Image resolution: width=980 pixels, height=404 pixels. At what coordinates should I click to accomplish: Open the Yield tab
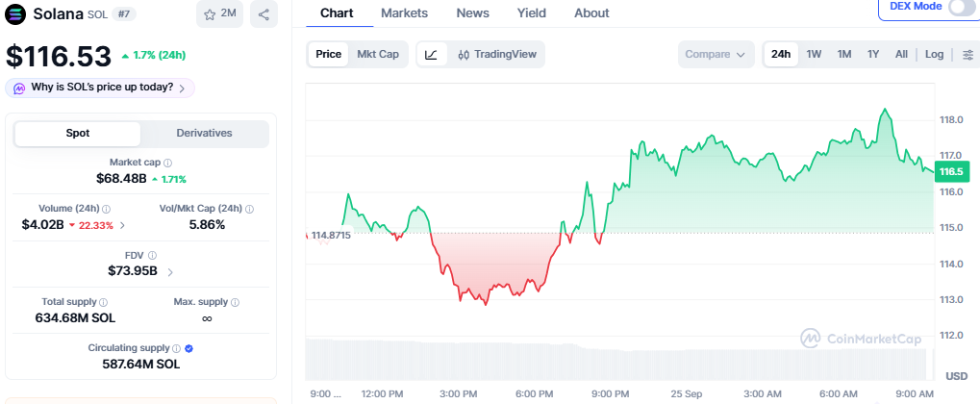(532, 13)
